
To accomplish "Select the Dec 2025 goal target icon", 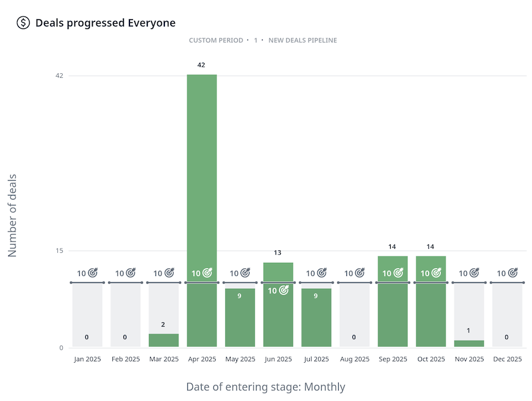I will coord(512,273).
